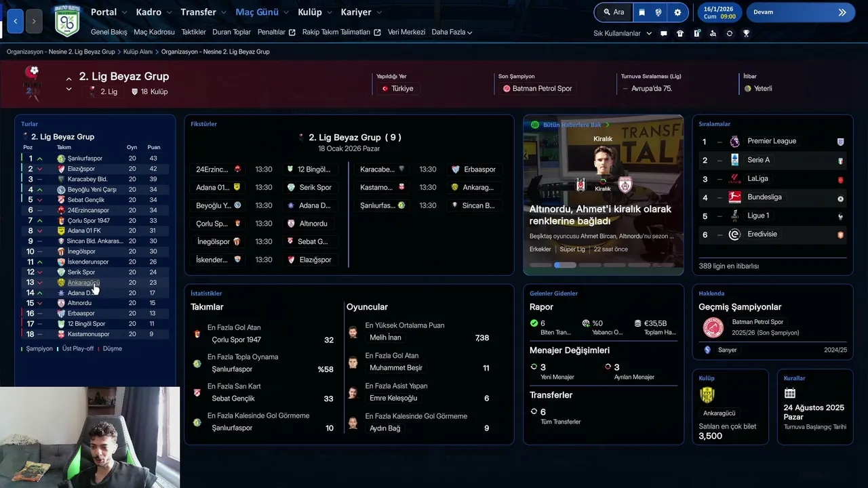
Task: Click the Bundesliga logo in rankings
Action: click(734, 197)
